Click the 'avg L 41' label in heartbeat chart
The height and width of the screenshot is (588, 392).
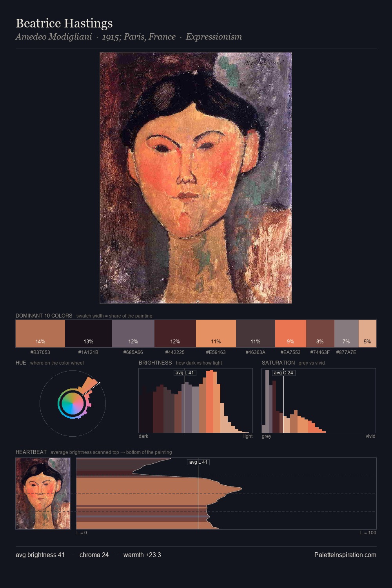point(198,462)
